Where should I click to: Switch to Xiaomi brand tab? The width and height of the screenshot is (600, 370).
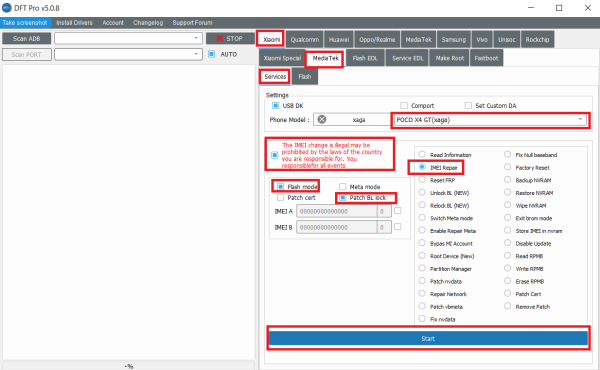pos(271,39)
